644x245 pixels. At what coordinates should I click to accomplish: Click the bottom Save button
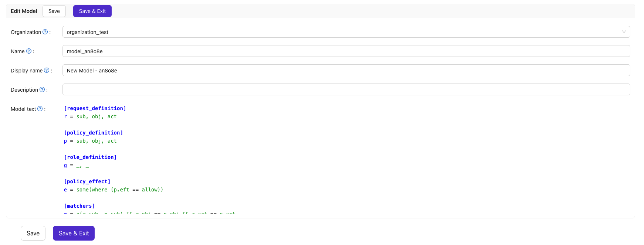(x=33, y=233)
